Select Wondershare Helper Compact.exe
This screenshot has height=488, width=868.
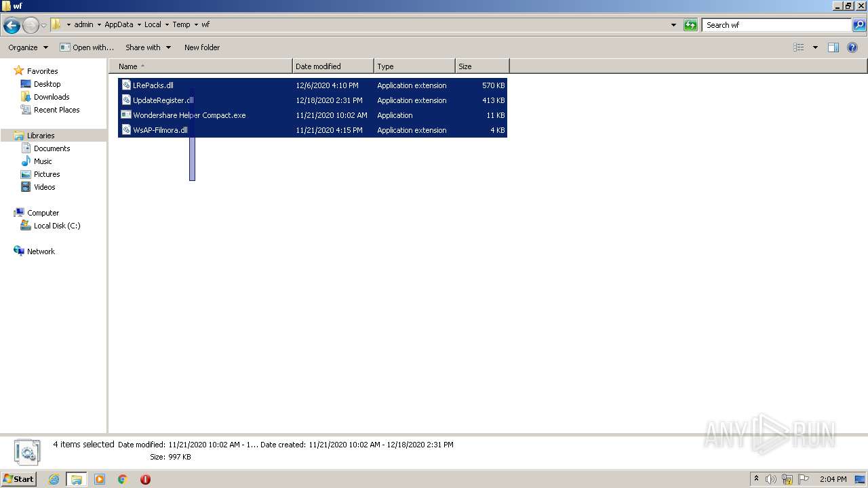click(313, 115)
